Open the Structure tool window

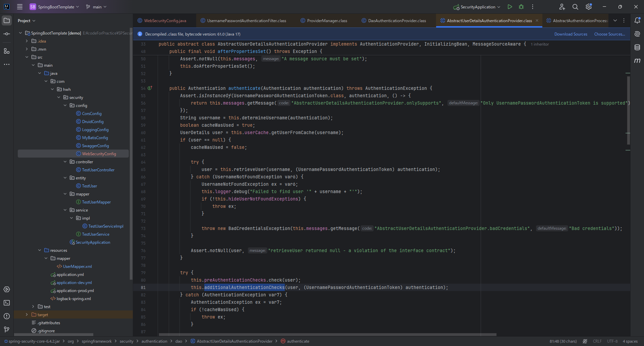coord(7,51)
